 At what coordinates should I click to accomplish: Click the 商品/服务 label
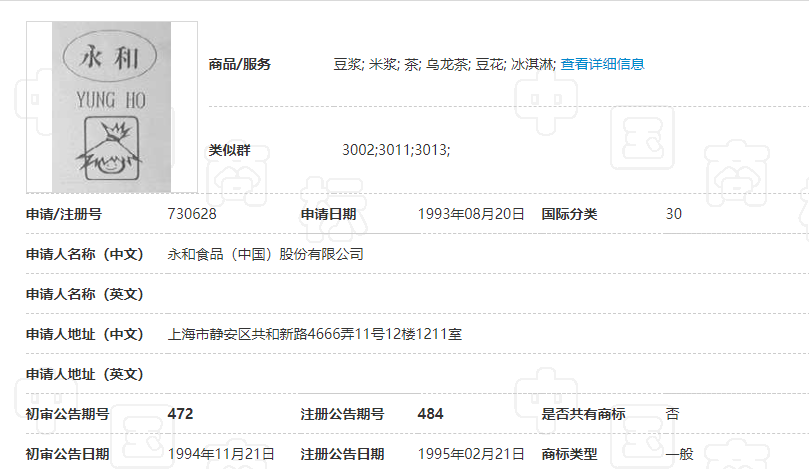click(239, 64)
